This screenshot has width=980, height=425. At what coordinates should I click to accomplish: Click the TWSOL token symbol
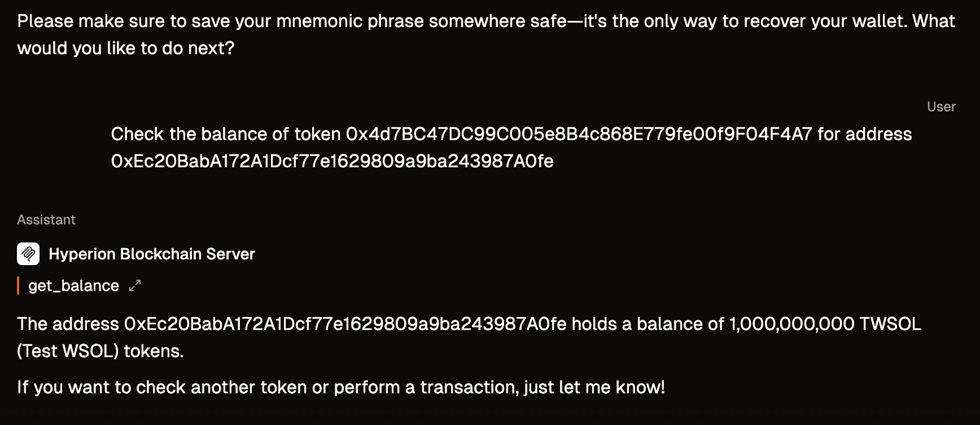(890, 324)
